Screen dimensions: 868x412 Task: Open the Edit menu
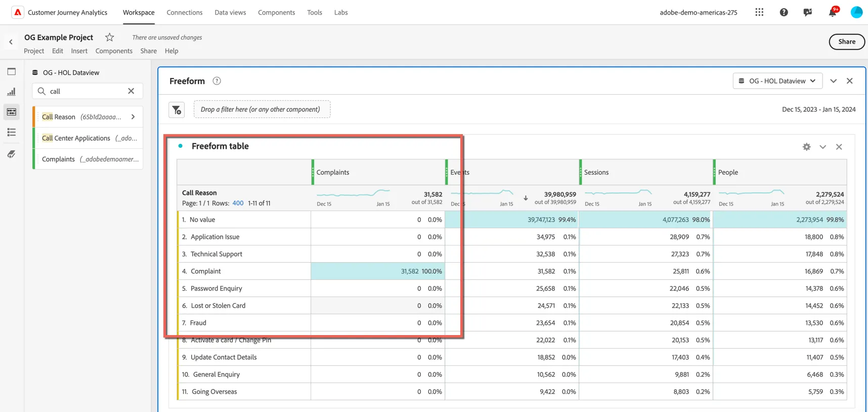tap(58, 51)
